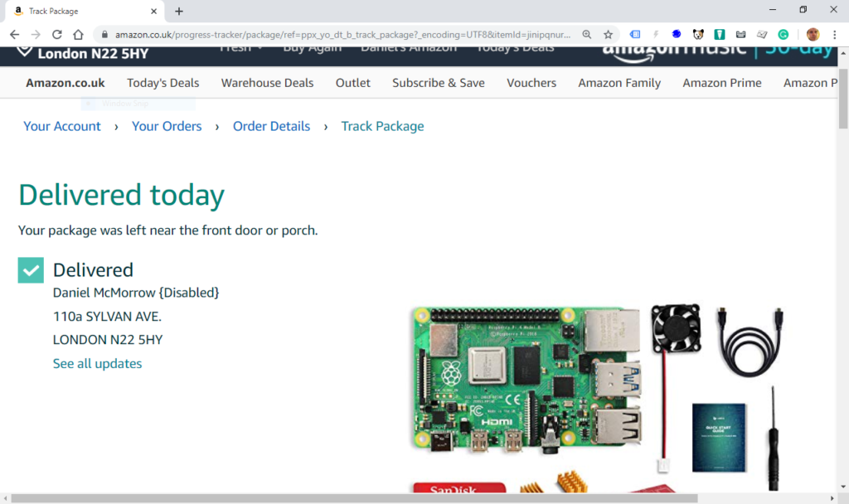Click the vertical scrollbar thumb
This screenshot has width=849, height=504.
(x=843, y=99)
